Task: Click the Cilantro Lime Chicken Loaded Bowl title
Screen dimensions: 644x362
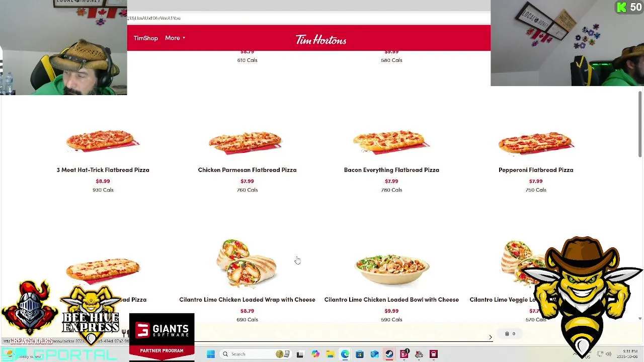Action: (x=391, y=300)
